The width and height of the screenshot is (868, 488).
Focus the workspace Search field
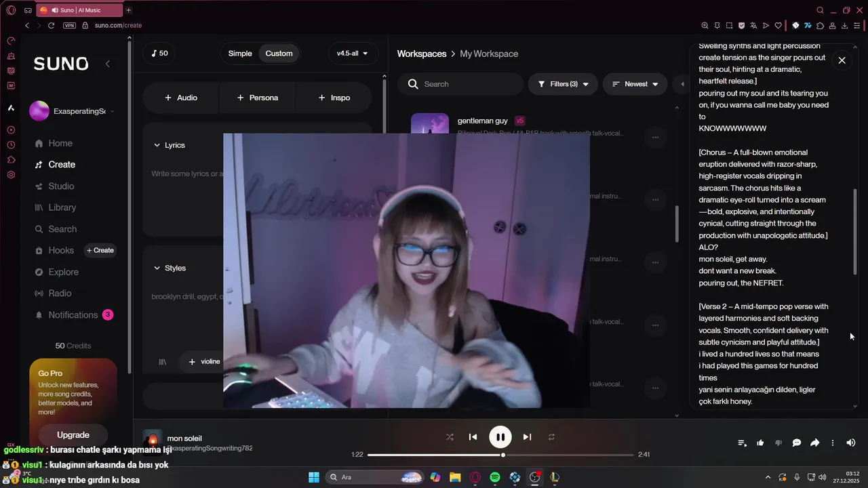[460, 84]
